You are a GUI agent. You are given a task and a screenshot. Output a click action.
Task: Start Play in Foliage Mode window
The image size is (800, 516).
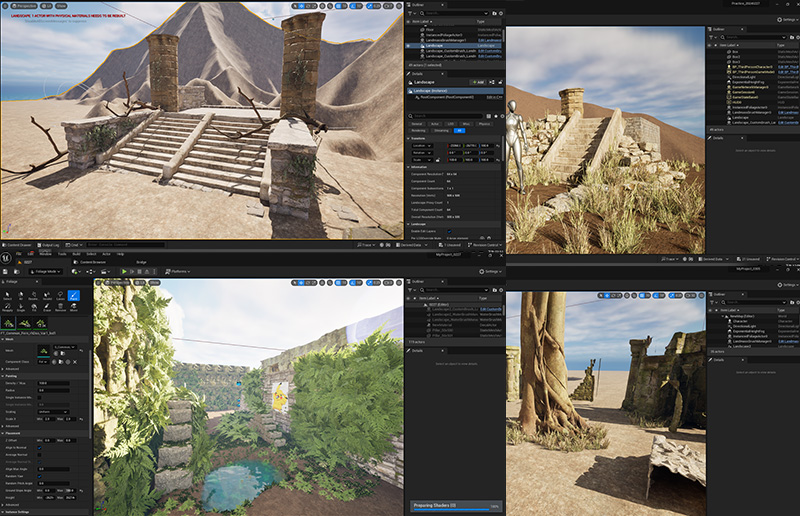(124, 272)
